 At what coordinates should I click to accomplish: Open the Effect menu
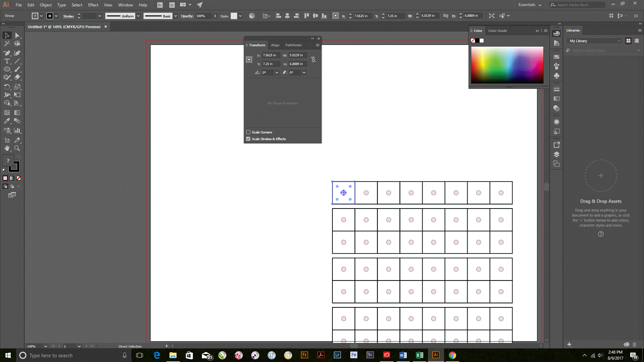pyautogui.click(x=93, y=5)
